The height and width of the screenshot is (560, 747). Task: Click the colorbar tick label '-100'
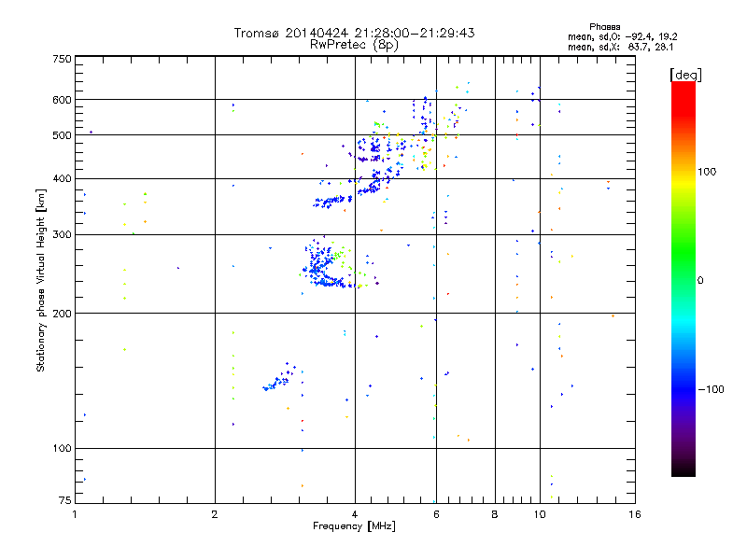(x=711, y=389)
